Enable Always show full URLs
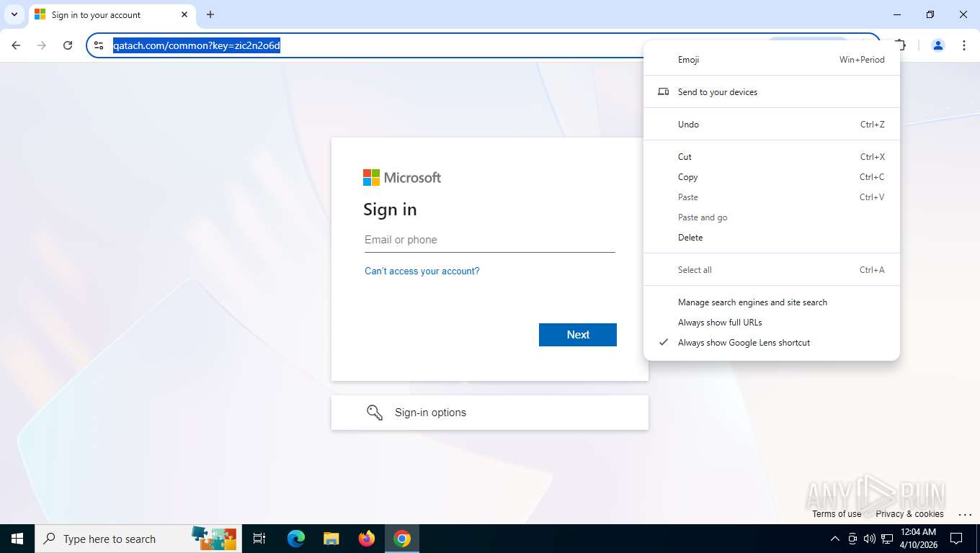Viewport: 980px width, 553px height. (x=771, y=323)
